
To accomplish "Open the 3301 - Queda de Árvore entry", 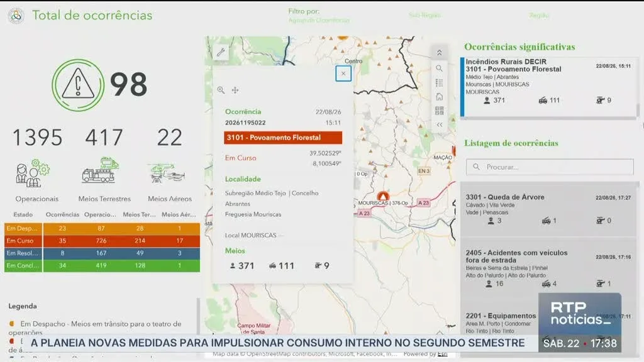I will [x=548, y=210].
